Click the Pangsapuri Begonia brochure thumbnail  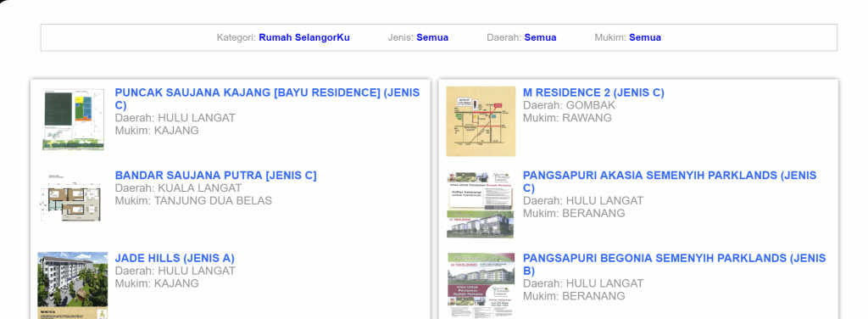coord(481,286)
